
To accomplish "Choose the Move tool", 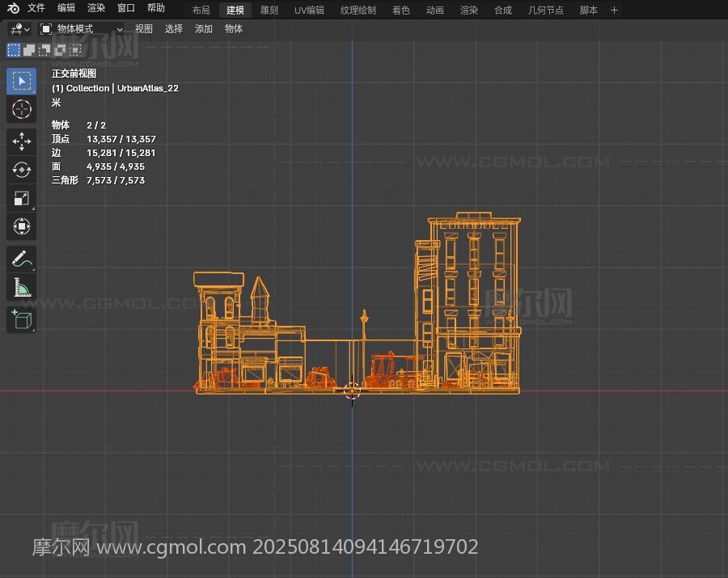I will tap(22, 141).
